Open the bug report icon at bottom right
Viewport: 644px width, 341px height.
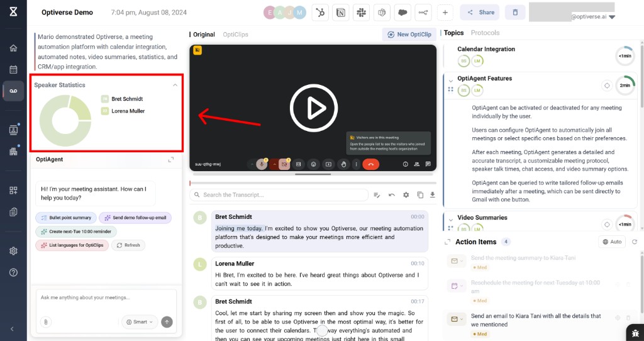[635, 333]
